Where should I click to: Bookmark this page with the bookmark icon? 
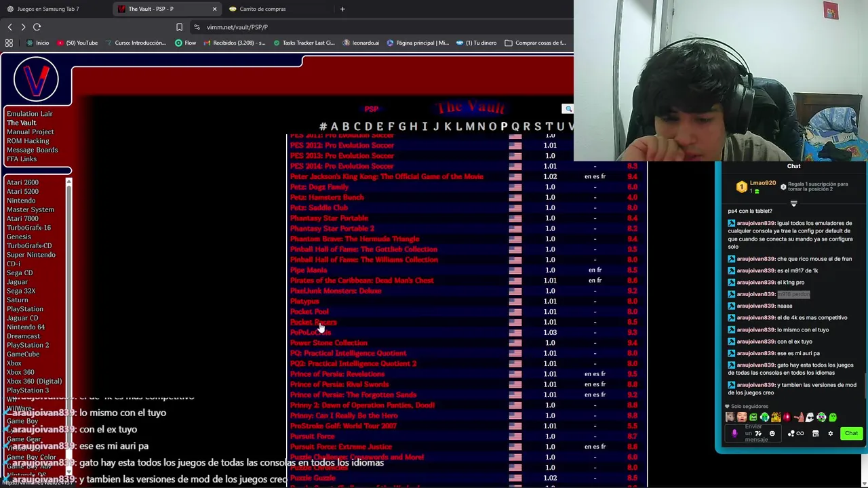[x=179, y=27]
